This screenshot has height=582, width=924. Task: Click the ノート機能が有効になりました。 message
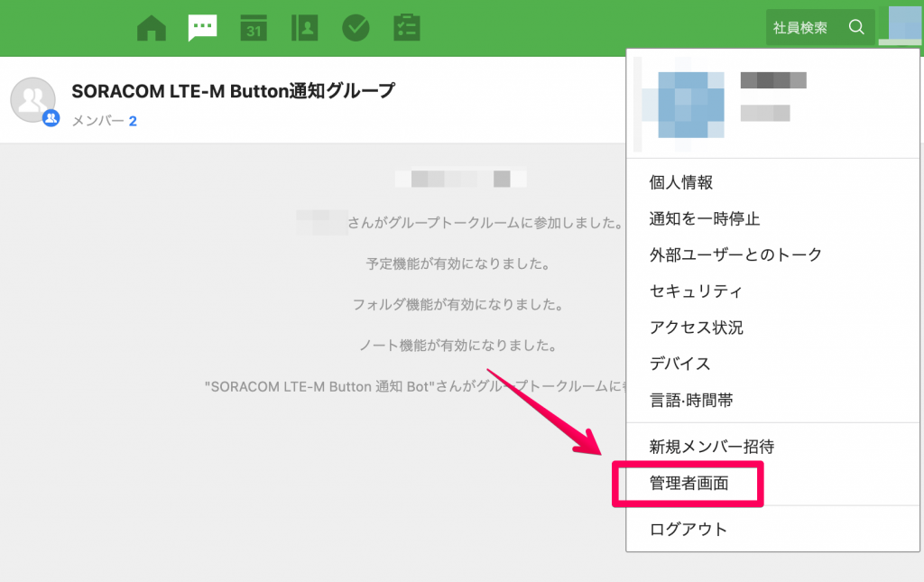click(x=458, y=346)
